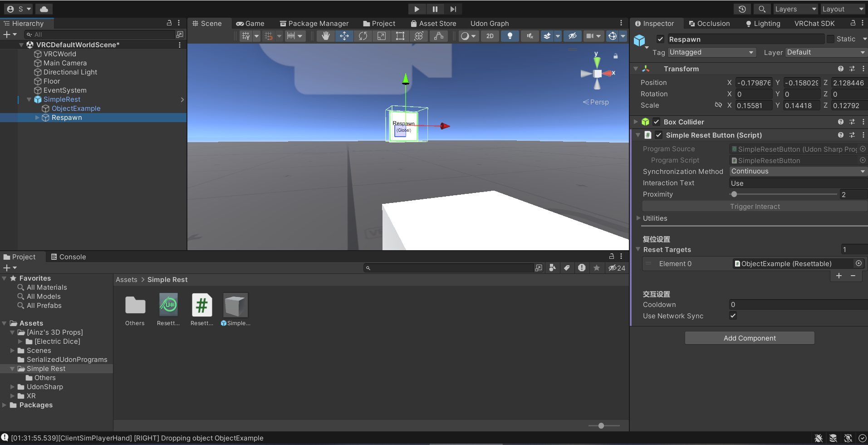Viewport: 868px width, 445px height.
Task: Toggle scene lighting bulb icon
Action: click(x=510, y=36)
